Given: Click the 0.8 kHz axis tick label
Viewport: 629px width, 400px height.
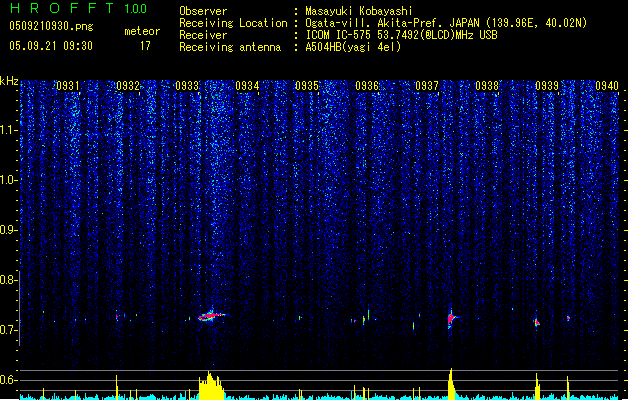Looking at the screenshot, I should point(8,280).
